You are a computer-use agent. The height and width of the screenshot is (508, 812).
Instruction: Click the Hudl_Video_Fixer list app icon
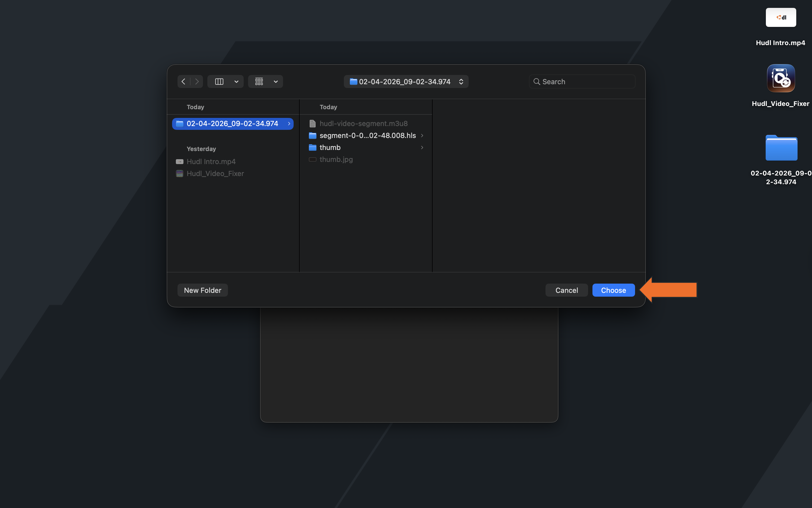(x=179, y=174)
